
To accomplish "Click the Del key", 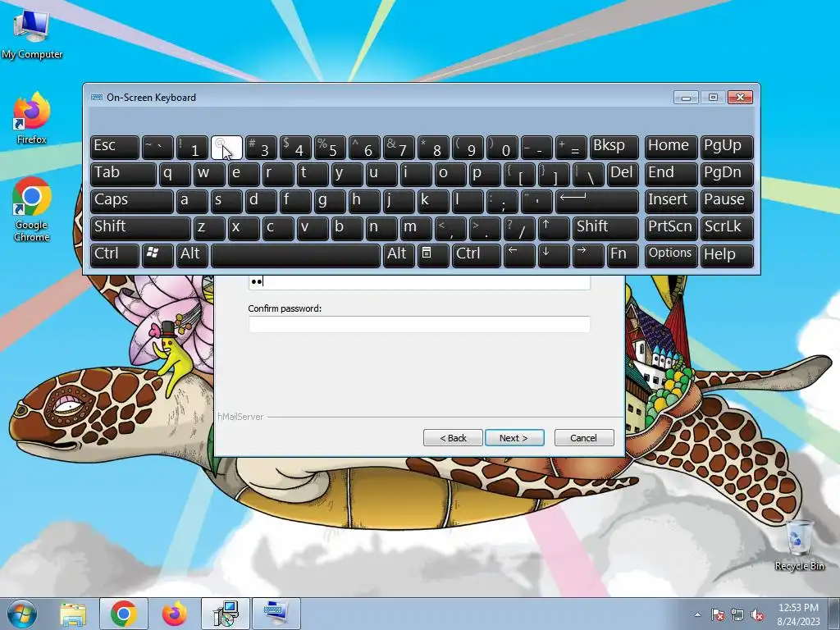I will pyautogui.click(x=623, y=175).
